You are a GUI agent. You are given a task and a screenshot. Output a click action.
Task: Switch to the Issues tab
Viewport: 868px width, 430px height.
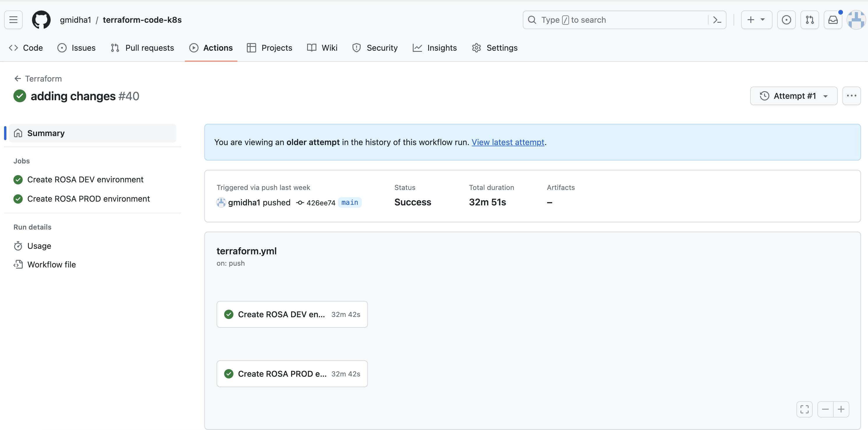77,48
